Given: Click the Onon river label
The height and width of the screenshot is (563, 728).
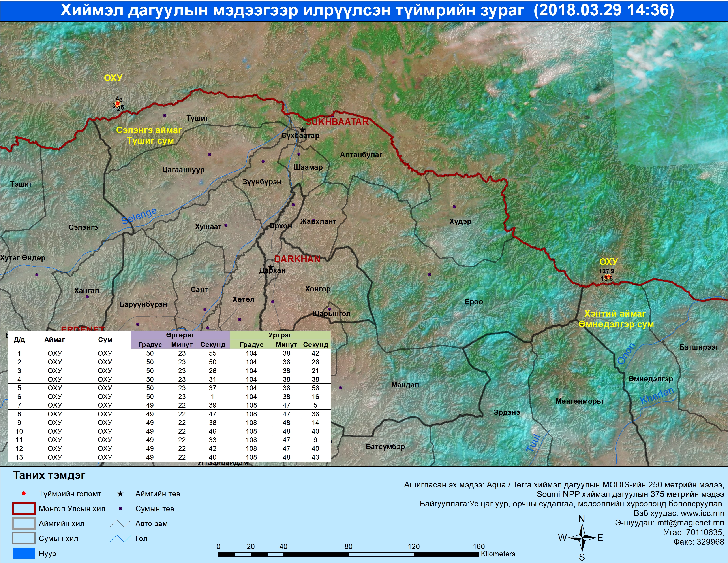Looking at the screenshot, I should pyautogui.click(x=626, y=353).
